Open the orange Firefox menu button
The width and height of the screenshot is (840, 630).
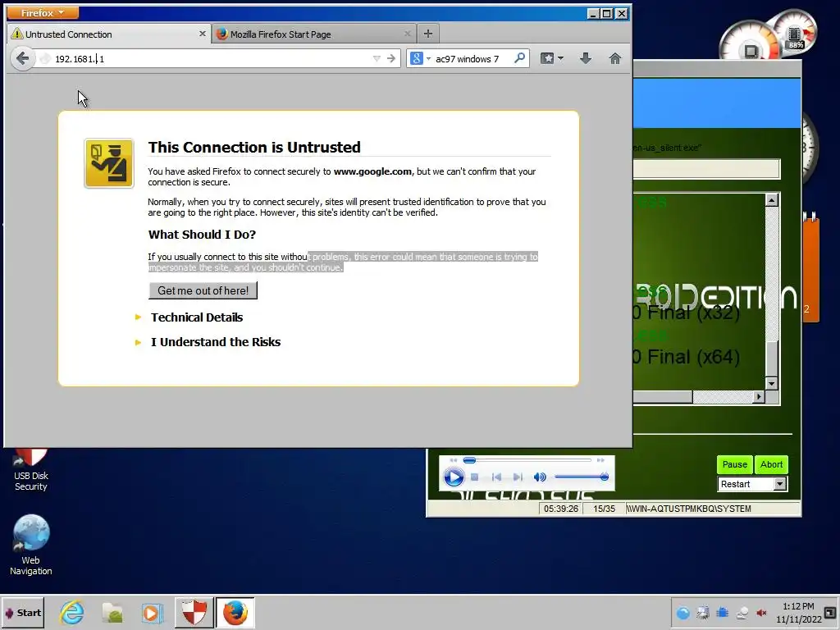coord(43,12)
